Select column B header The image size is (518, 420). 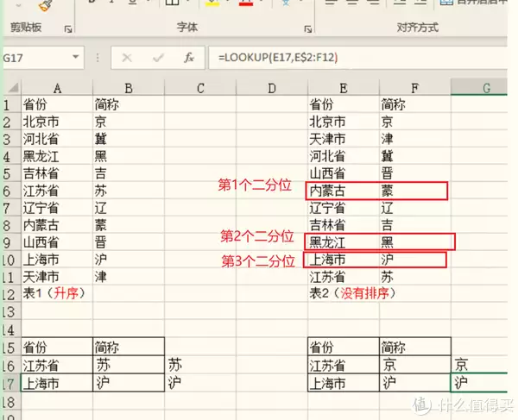[x=129, y=88]
